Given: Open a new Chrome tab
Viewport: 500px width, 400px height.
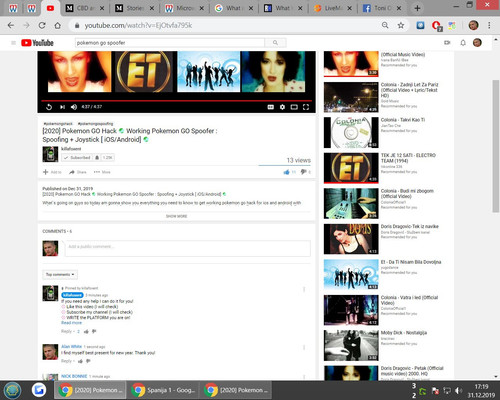Looking at the screenshot, I should click(x=417, y=8).
